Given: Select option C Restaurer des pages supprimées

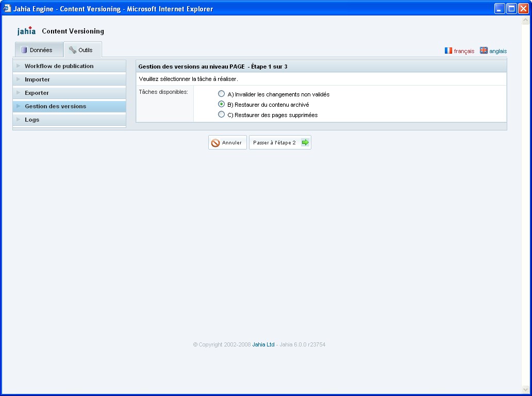Looking at the screenshot, I should coord(221,114).
